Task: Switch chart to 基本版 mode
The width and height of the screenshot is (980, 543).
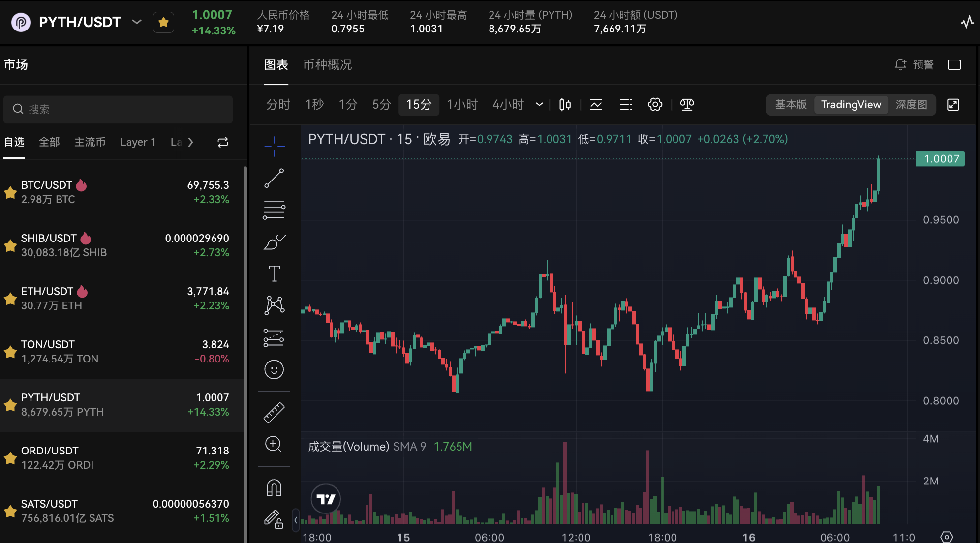Action: [791, 104]
